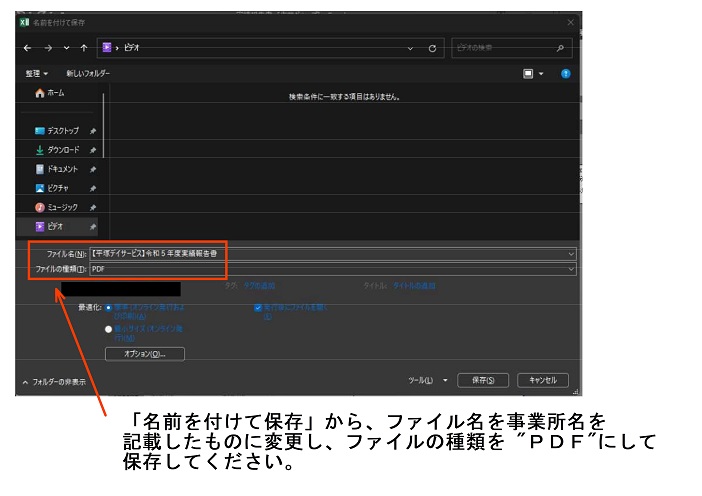Open recent locations chevron beside forward arrow
702x496 pixels.
(x=66, y=48)
